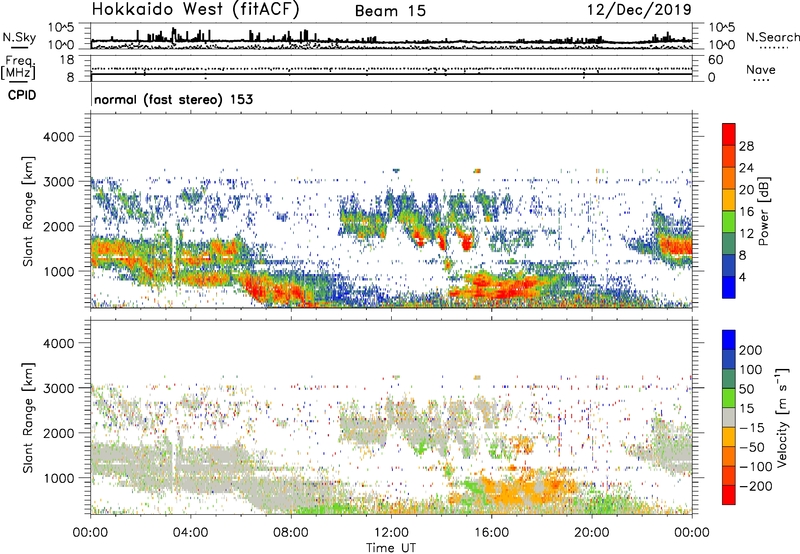Screen dimensions: 800x554
Task: Click yellow velocity segment between -15 and -50
Action: (729, 437)
